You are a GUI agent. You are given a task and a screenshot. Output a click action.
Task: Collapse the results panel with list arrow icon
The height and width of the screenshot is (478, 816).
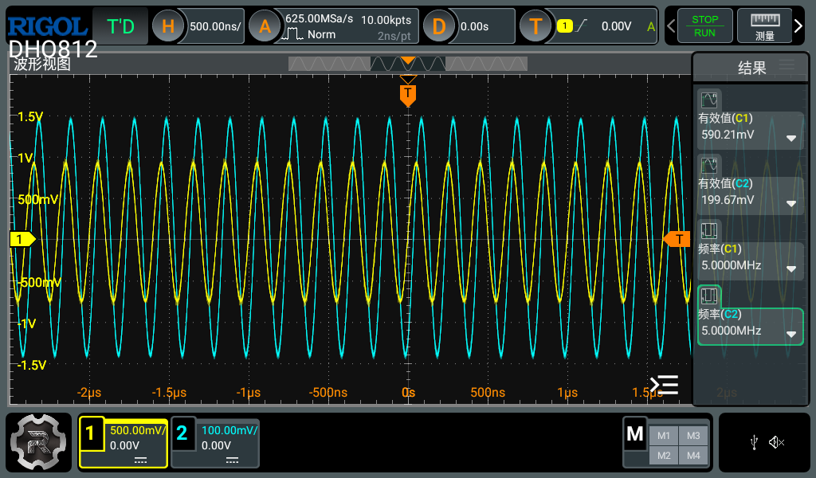point(664,385)
